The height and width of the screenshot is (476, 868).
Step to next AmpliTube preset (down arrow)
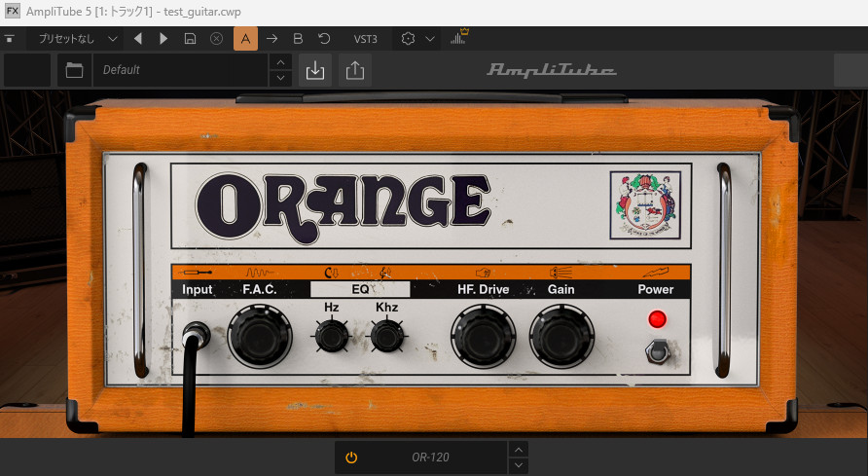coord(280,78)
